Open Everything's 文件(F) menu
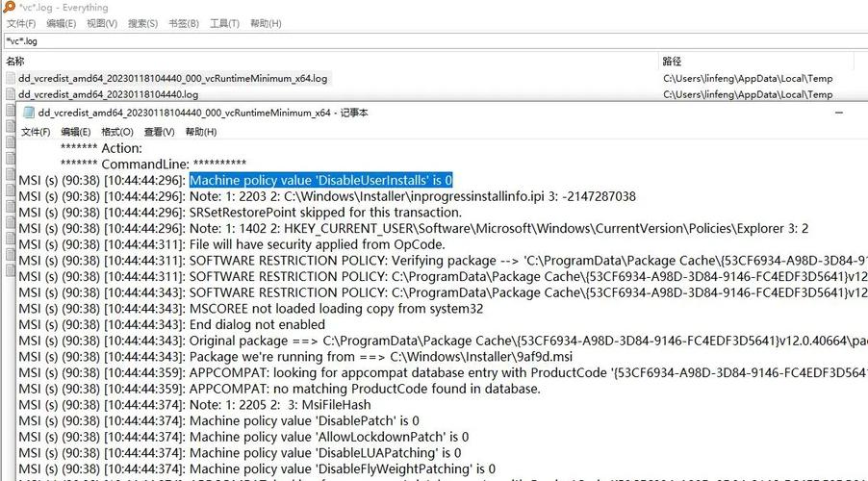868x481 pixels. tap(21, 23)
